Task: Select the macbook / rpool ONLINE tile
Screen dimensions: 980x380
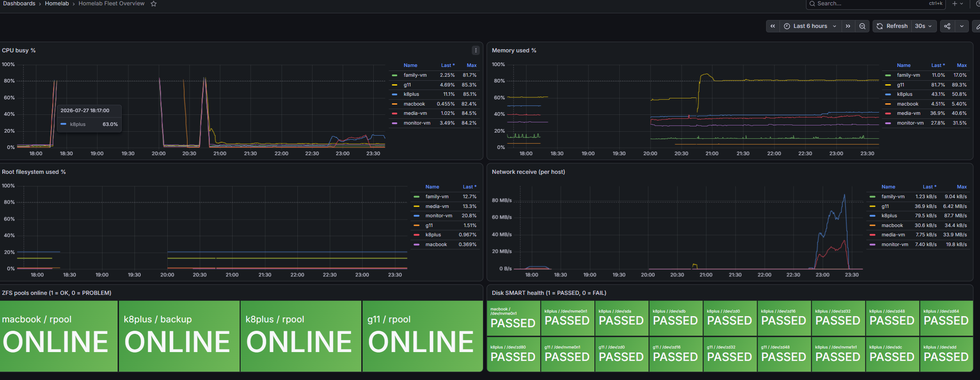Action: click(59, 336)
